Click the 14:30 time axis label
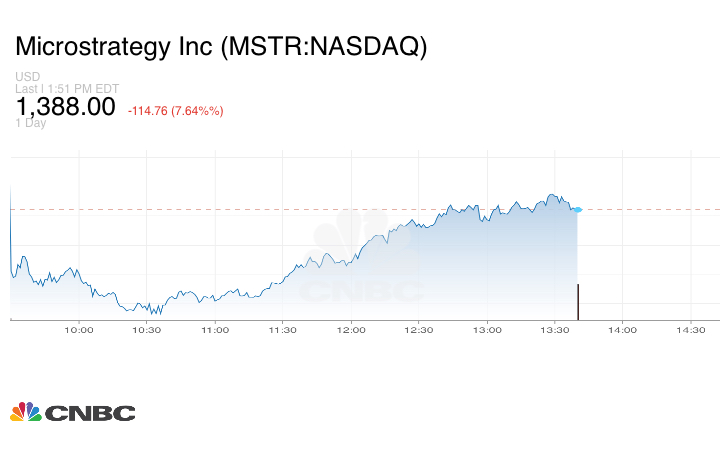This screenshot has height=450, width=720. click(690, 330)
